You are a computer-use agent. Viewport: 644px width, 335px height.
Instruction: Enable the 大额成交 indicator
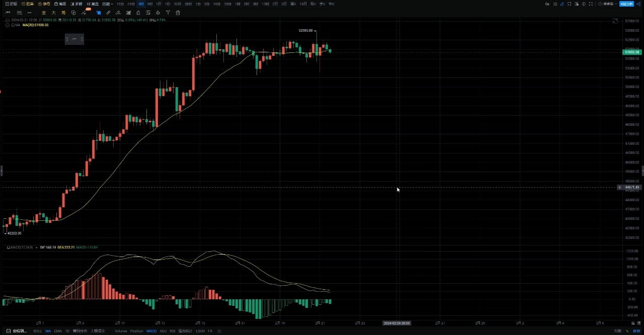coord(98,331)
